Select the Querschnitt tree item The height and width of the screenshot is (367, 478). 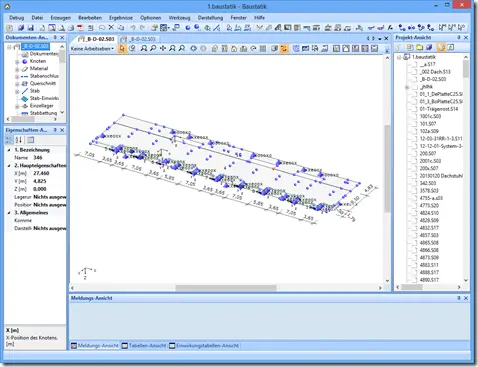[x=43, y=83]
